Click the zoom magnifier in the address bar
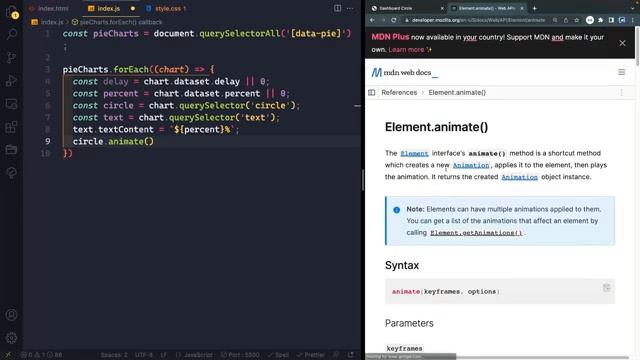Screen dimensions: 640x360 555,20
